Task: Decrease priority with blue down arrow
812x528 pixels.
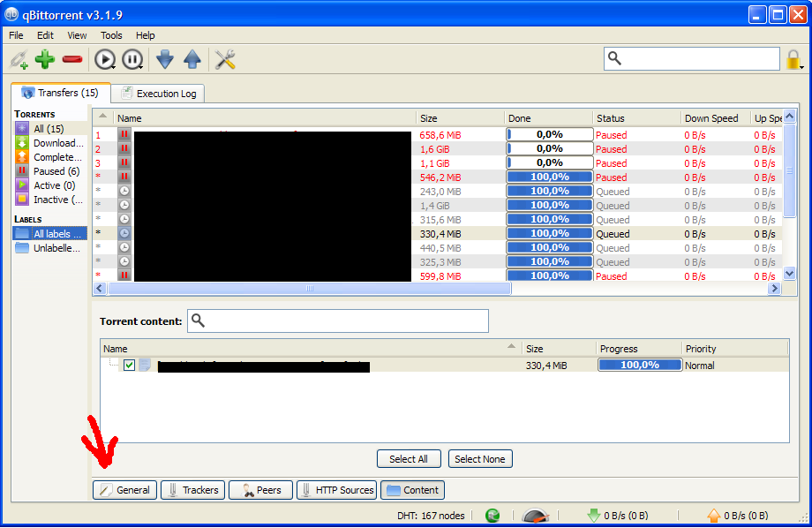Action: click(165, 59)
